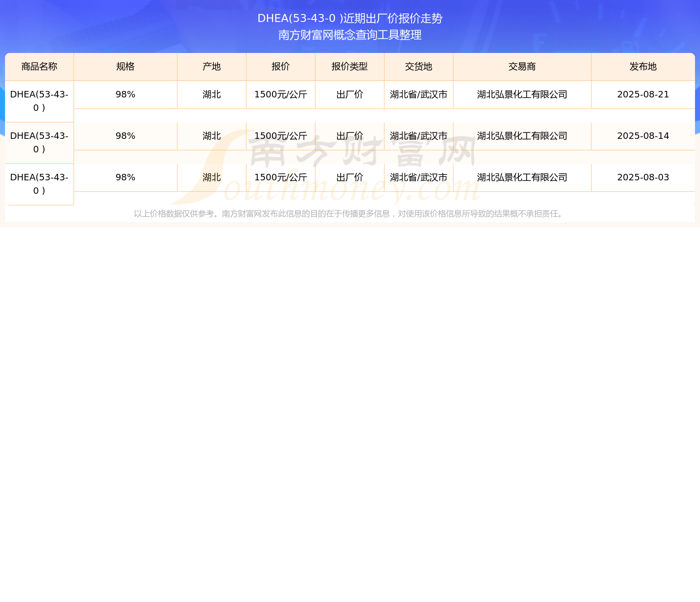Click price '1500元/公斤' in 2025-08-03 row
The image size is (700, 602).
tap(280, 177)
